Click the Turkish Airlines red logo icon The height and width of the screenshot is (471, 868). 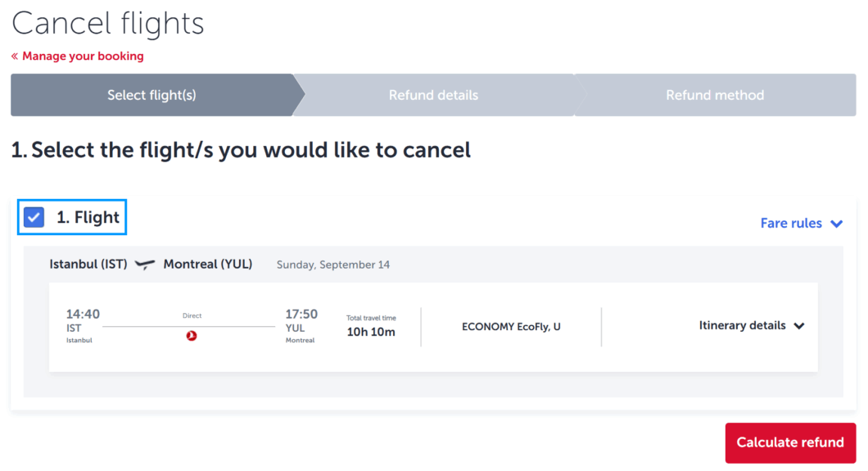tap(192, 335)
